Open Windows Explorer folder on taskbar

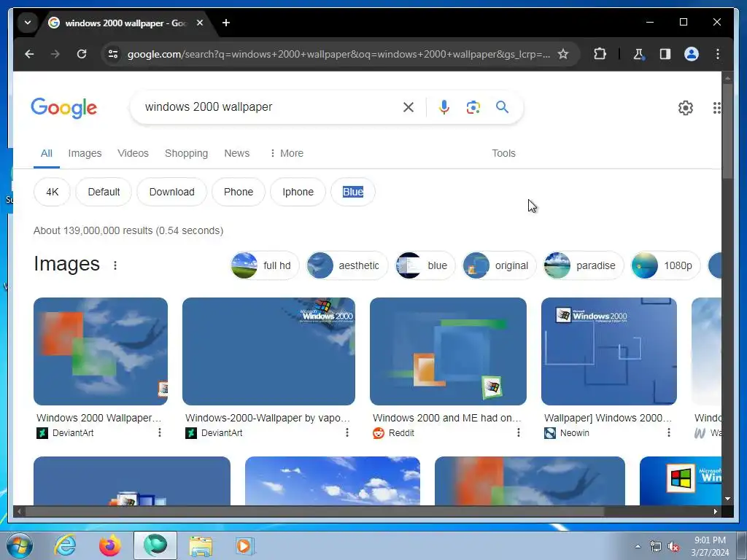coord(201,545)
